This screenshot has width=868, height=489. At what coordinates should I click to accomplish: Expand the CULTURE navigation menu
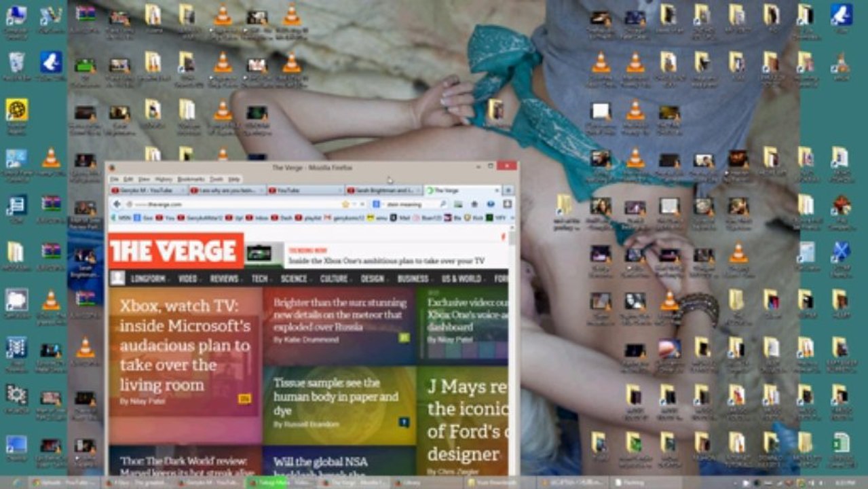[x=336, y=278]
